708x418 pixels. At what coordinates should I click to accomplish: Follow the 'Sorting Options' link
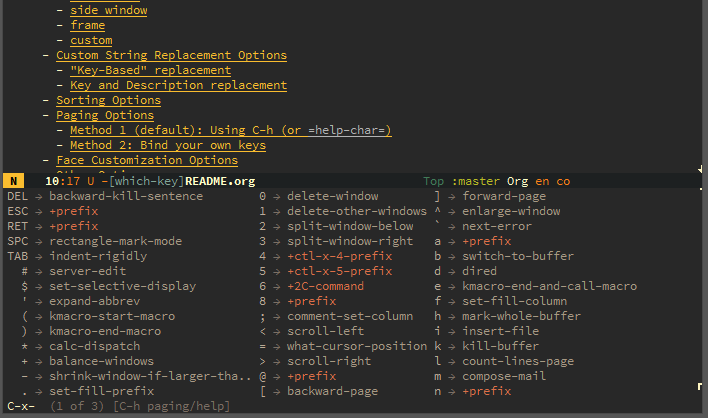108,100
